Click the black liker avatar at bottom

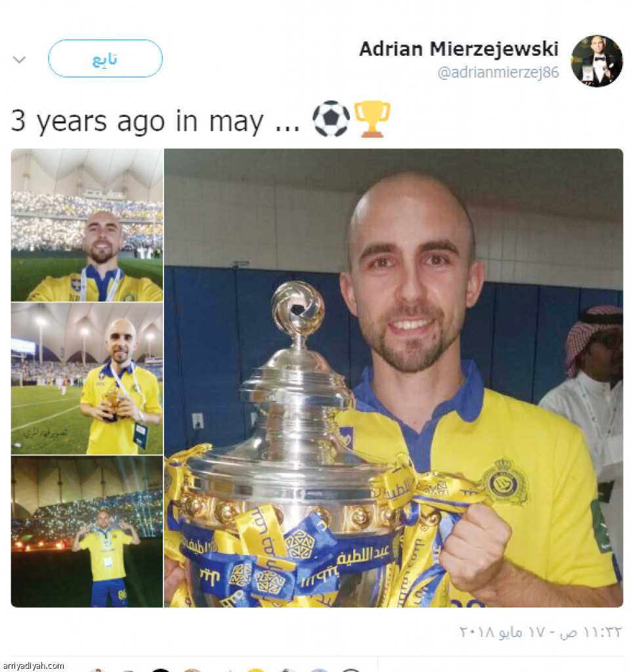tap(161, 670)
